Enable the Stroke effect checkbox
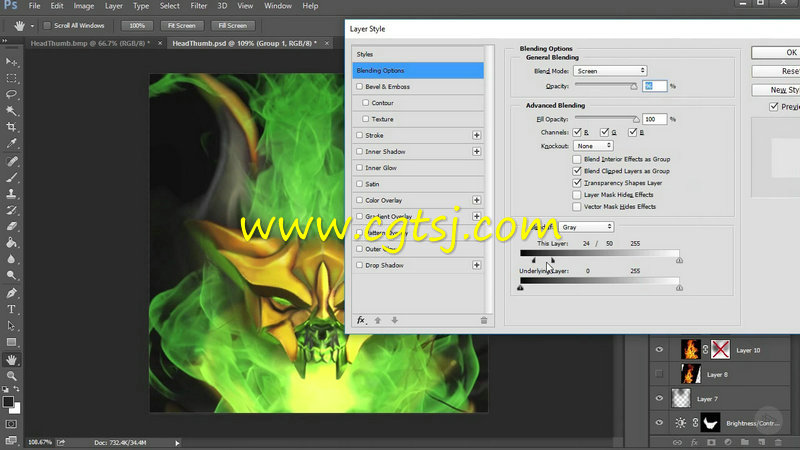 [360, 135]
